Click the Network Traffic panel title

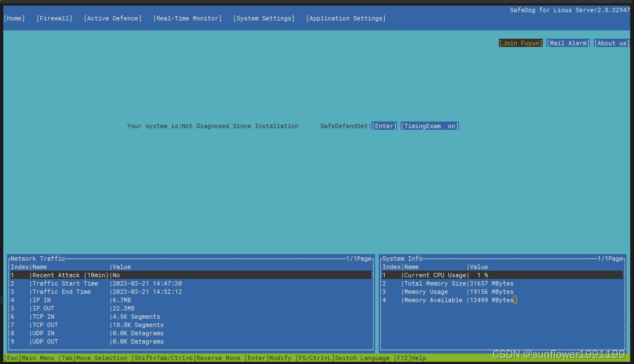[38, 259]
